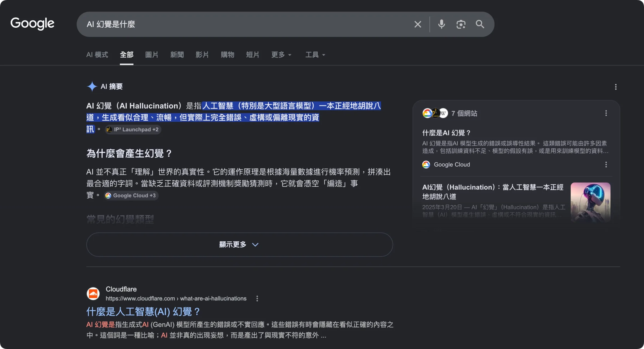Switch to 新聞 tab
This screenshot has width=644, height=349.
[x=177, y=55]
